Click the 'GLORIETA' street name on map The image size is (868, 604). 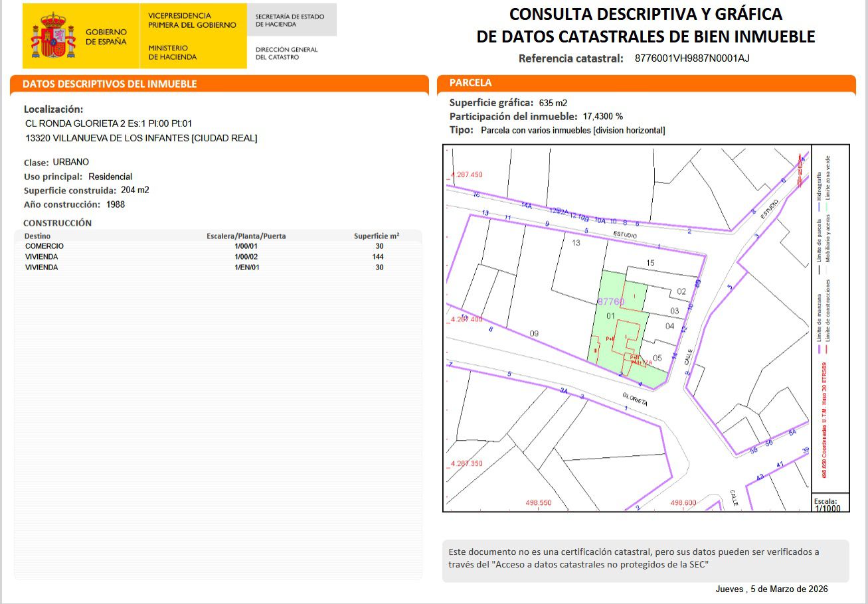pos(635,399)
